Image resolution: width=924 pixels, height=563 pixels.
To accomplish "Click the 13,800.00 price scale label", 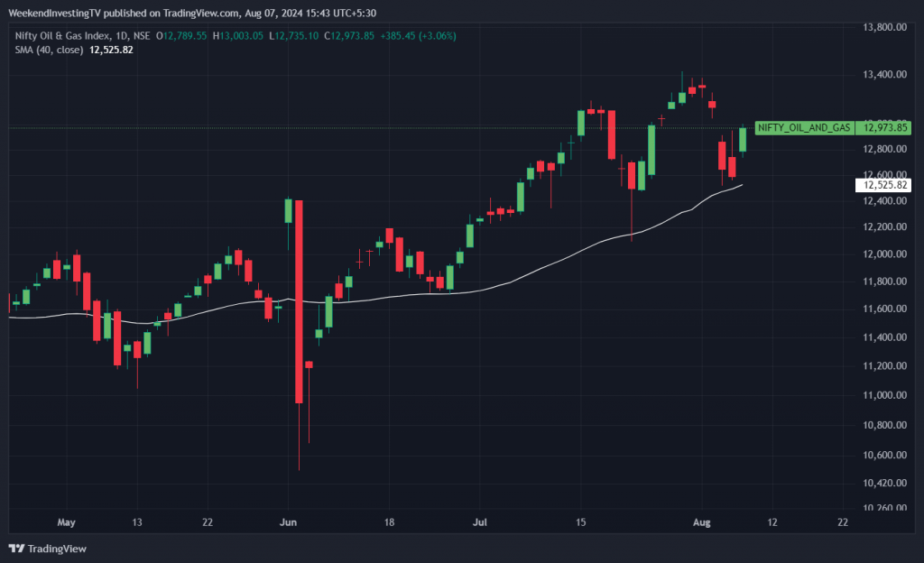I will tap(883, 28).
